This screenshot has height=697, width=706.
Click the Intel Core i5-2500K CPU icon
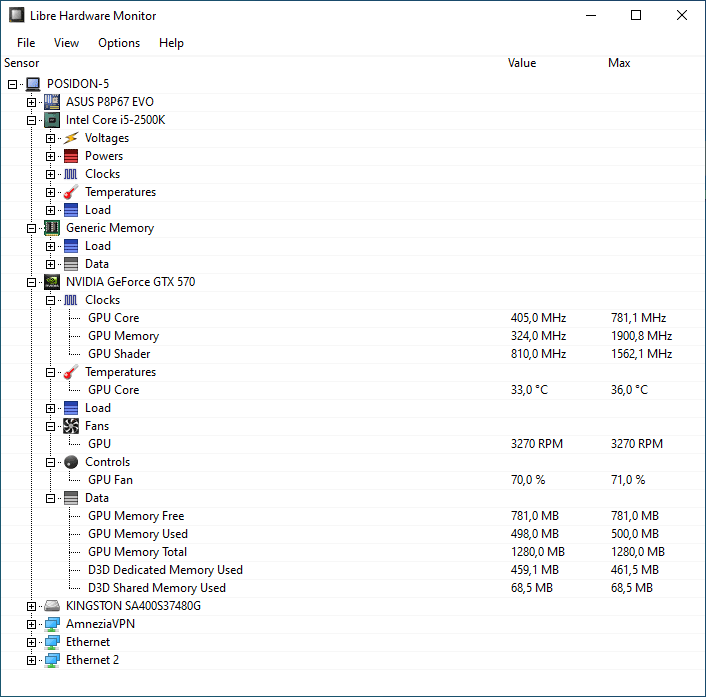point(52,120)
